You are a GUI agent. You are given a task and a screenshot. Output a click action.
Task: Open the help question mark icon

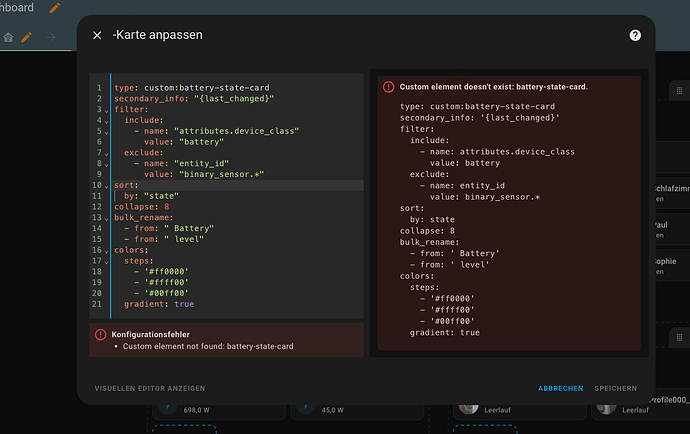pyautogui.click(x=635, y=35)
